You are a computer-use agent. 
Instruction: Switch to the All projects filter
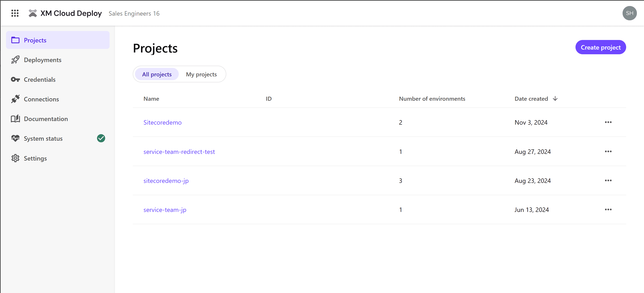click(x=157, y=74)
